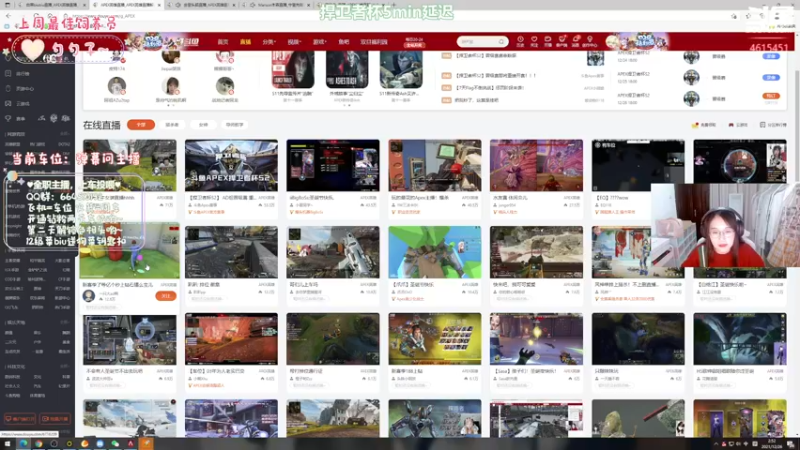Open the streamer avatar in lower-left of recommended group
Viewport: 800px width, 450px height.
117,86
